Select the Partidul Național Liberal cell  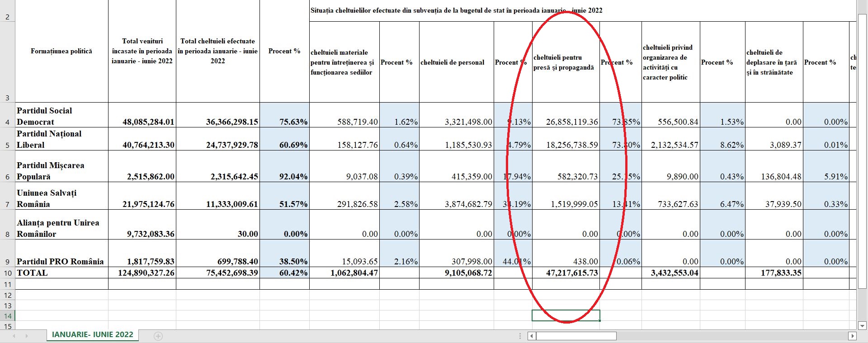point(61,139)
